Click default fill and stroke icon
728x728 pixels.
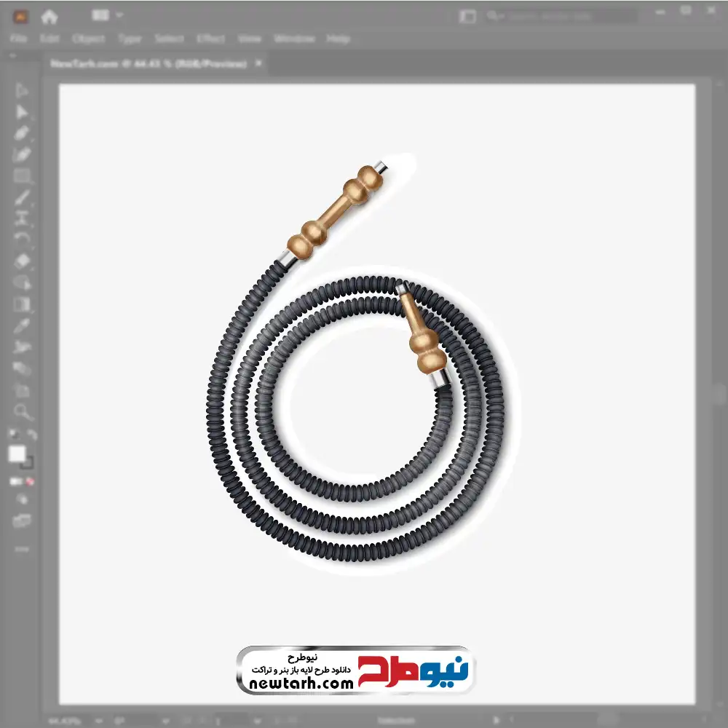click(x=13, y=435)
